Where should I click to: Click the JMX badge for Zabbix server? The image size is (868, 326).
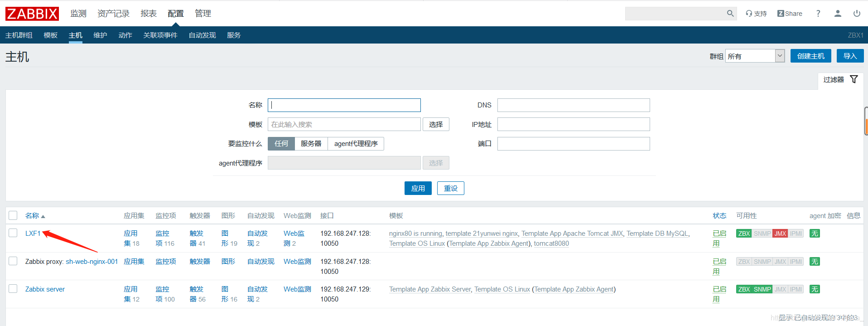pos(780,289)
